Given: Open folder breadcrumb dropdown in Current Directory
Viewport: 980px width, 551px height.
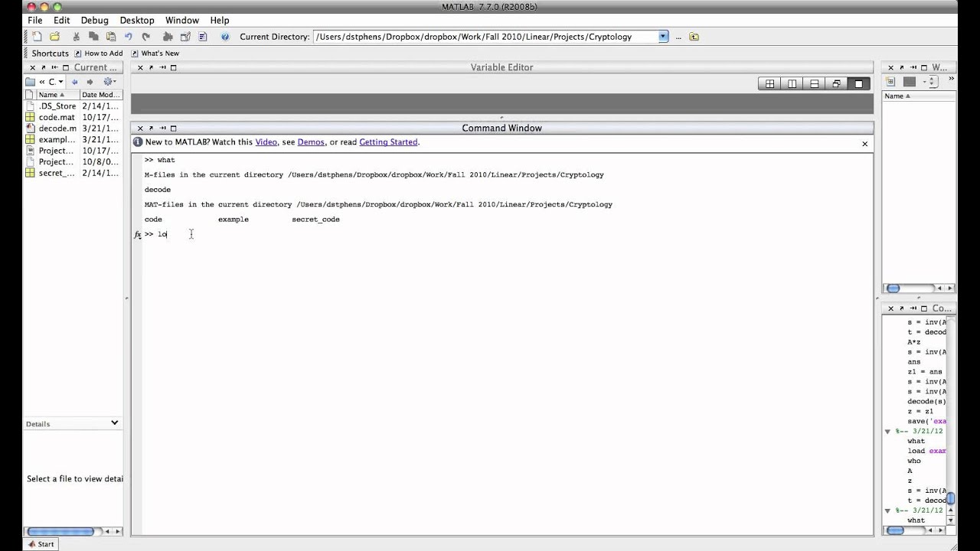Looking at the screenshot, I should click(61, 82).
